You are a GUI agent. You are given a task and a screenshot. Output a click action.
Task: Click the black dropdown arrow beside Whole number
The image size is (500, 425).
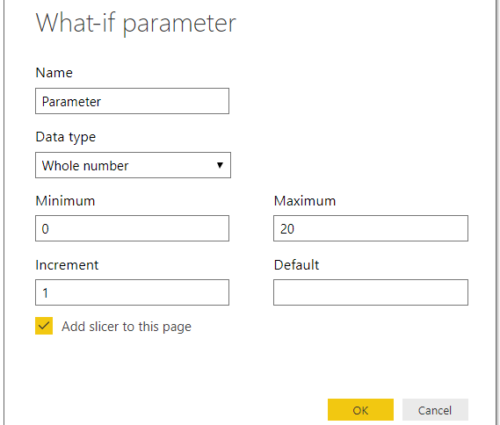(220, 165)
